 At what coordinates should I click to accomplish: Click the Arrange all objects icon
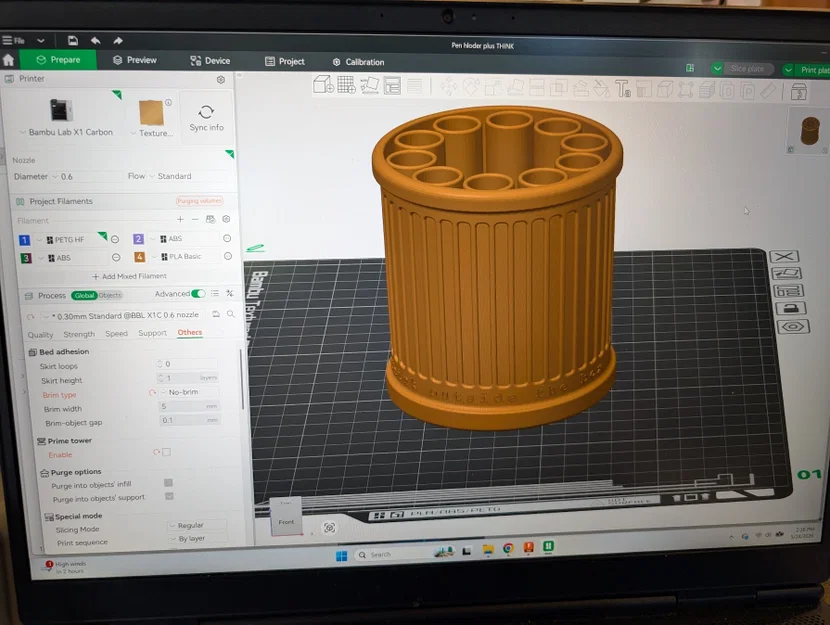[392, 86]
